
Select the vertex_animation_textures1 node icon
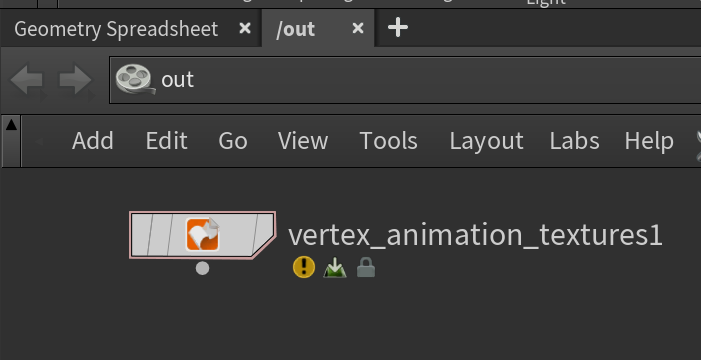tap(203, 235)
